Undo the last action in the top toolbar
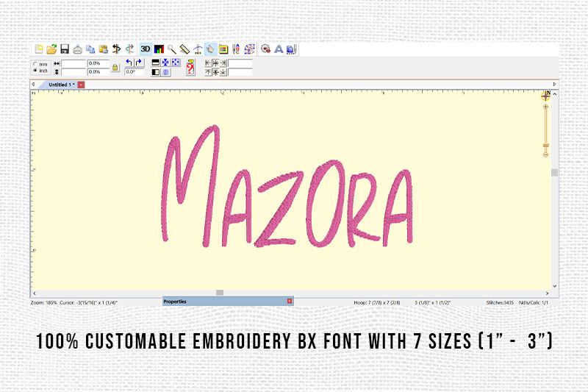Viewport: 588px width, 392px height. point(117,49)
